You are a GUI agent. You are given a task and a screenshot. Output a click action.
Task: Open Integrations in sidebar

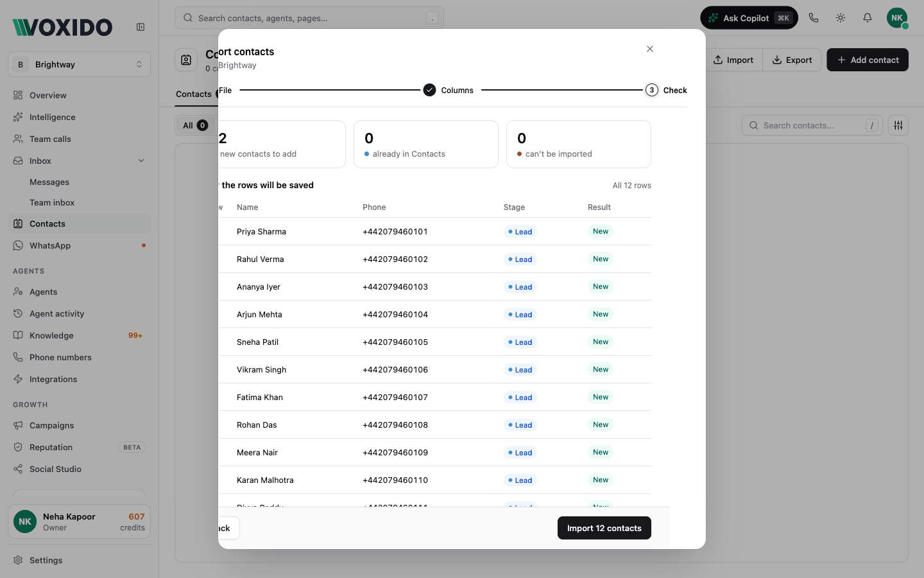[79, 379]
